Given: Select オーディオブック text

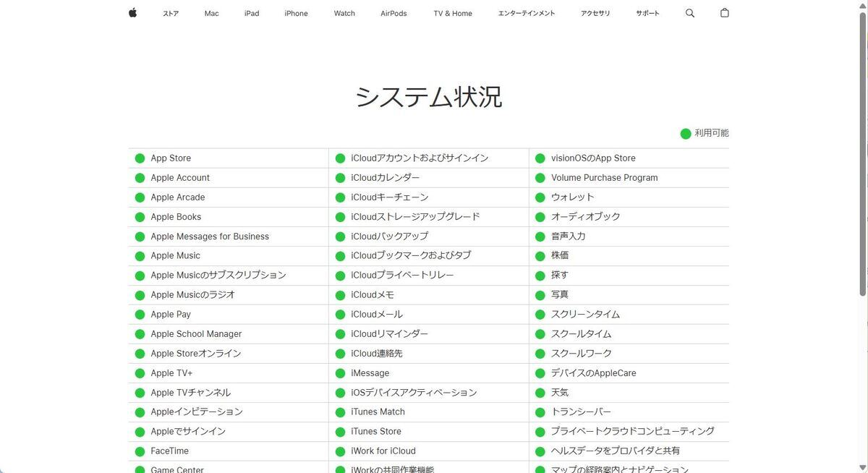Looking at the screenshot, I should tap(586, 217).
